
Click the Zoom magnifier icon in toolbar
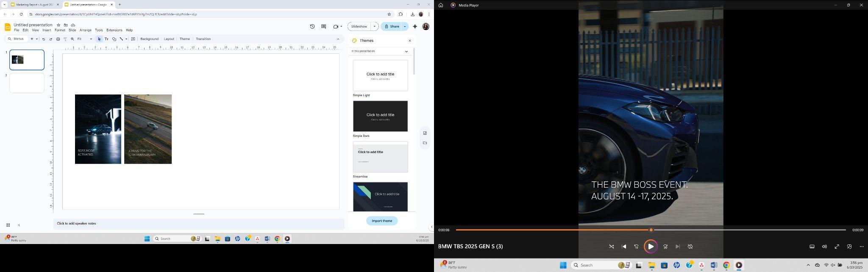[72, 39]
